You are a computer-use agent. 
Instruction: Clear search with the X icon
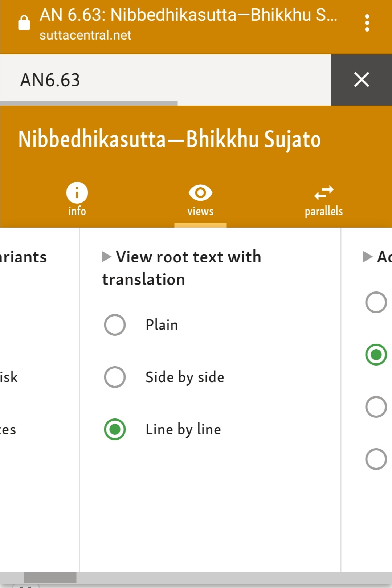pyautogui.click(x=362, y=80)
